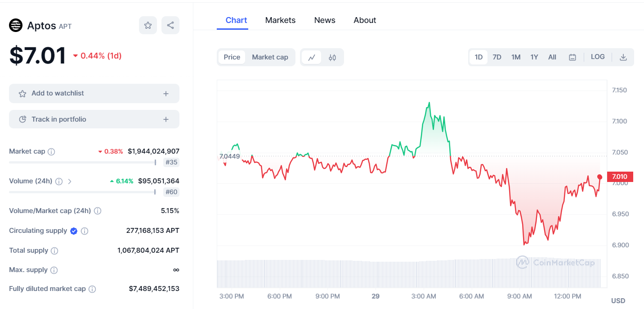Select 1Y time range
This screenshot has height=309, width=644.
click(x=534, y=57)
